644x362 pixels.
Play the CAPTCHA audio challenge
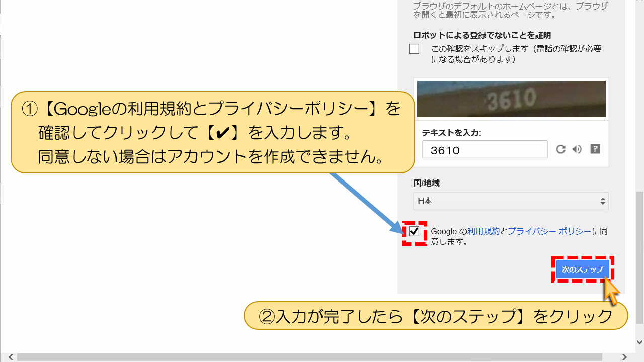(577, 149)
